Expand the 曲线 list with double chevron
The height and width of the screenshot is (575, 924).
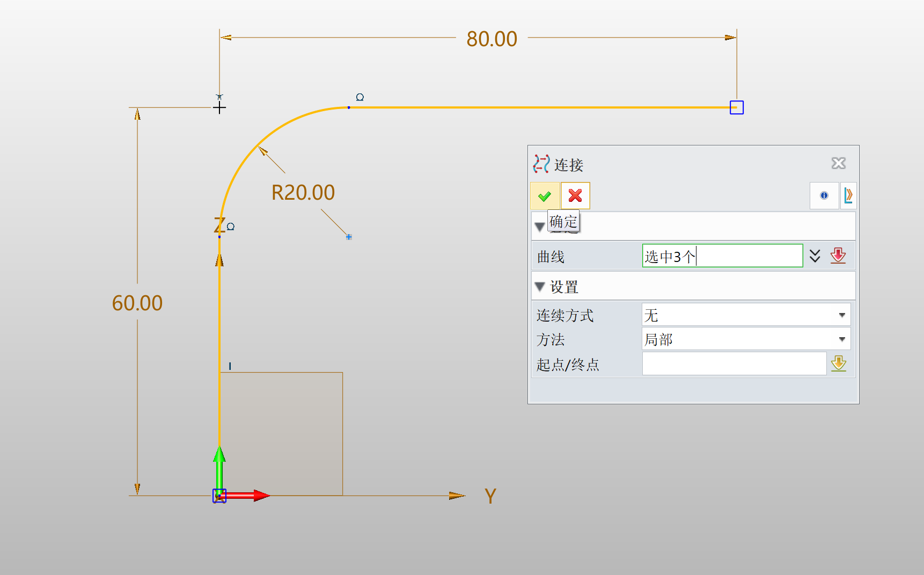815,256
